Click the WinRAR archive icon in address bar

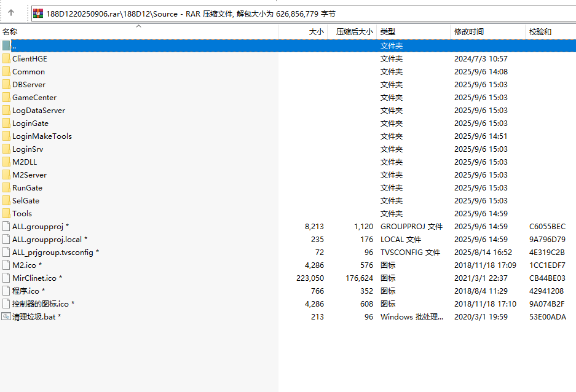pyautogui.click(x=38, y=13)
